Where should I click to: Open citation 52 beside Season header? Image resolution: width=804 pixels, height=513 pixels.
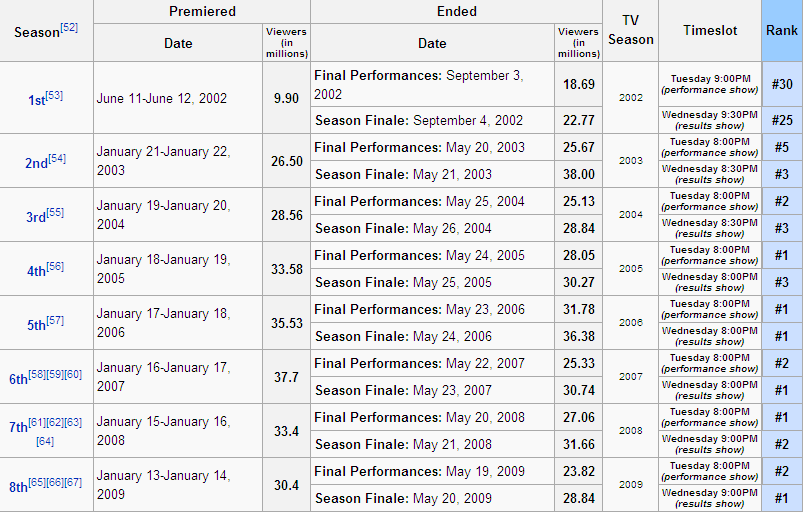click(69, 27)
